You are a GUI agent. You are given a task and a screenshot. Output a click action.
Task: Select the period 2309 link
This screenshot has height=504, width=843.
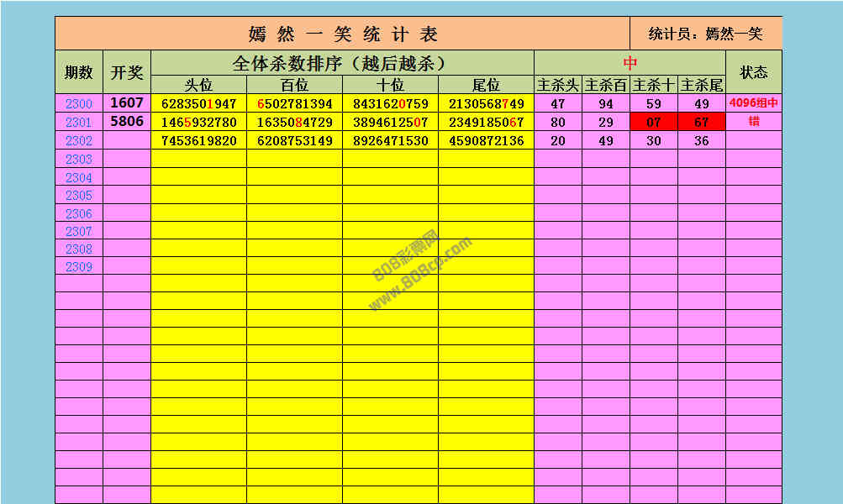78,267
